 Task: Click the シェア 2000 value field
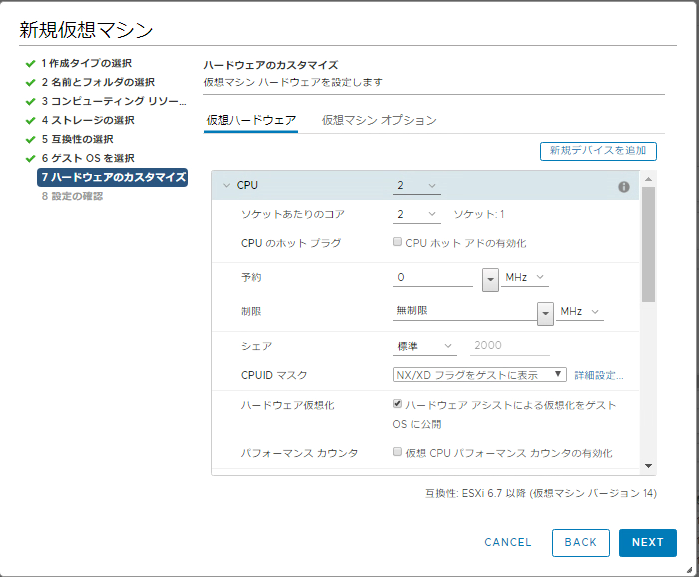(x=510, y=346)
